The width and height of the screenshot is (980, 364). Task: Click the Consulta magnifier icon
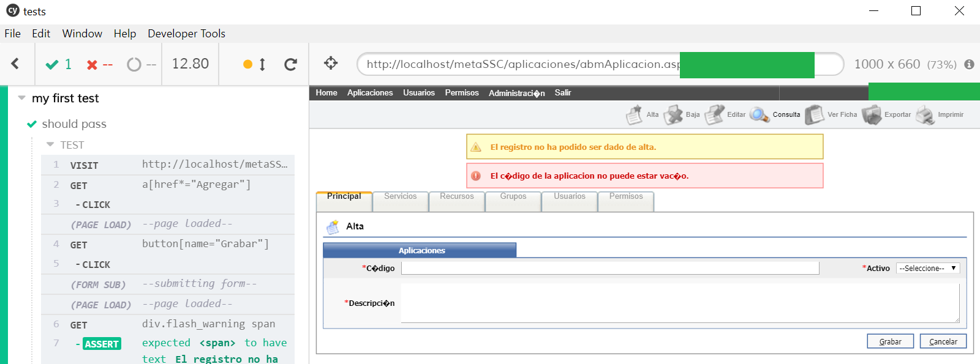point(759,114)
